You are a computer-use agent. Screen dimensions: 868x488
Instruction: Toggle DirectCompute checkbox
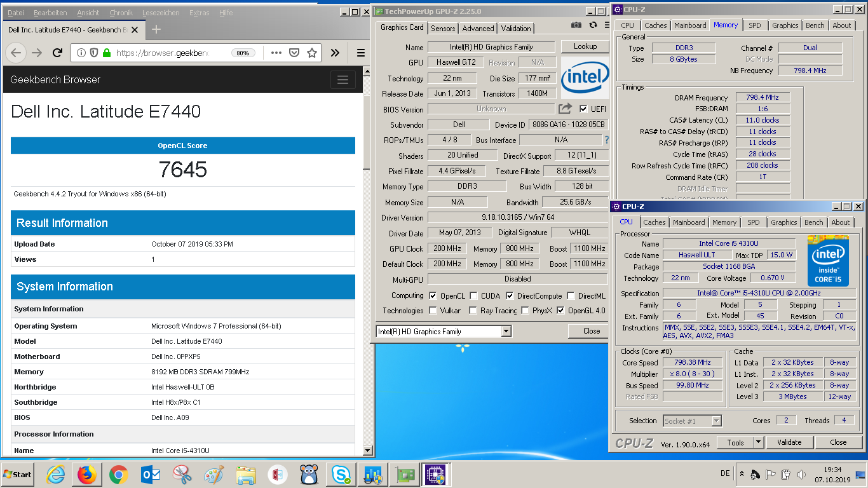(510, 295)
